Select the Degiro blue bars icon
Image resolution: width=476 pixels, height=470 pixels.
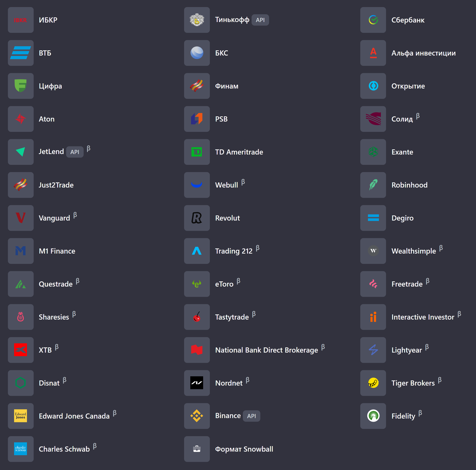(373, 218)
